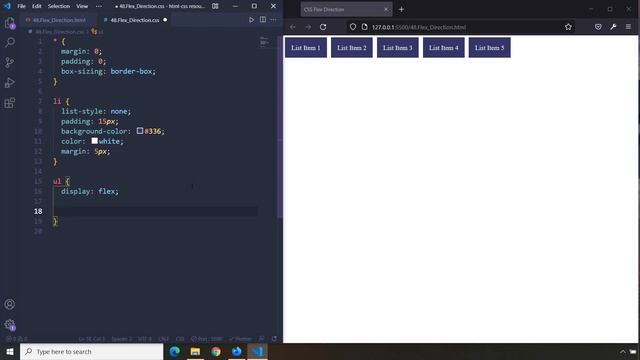This screenshot has width=640, height=360.
Task: Open a new tab in Firefox
Action: [x=401, y=9]
